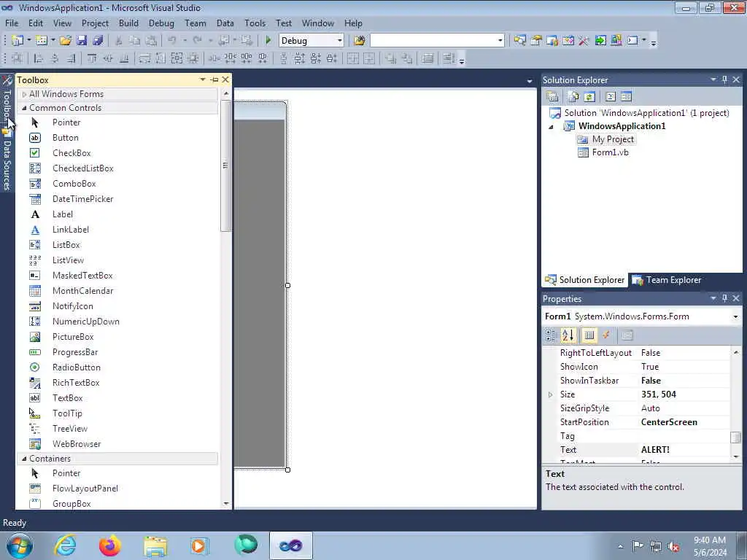Viewport: 747px width, 560px height.
Task: Refresh Solution Explorer with the refresh icon
Action: click(x=589, y=97)
